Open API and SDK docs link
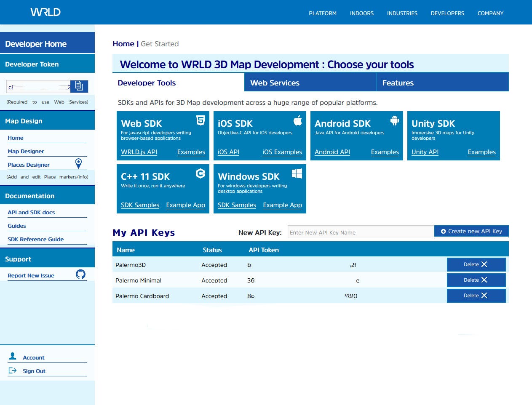532x405 pixels. pos(31,213)
